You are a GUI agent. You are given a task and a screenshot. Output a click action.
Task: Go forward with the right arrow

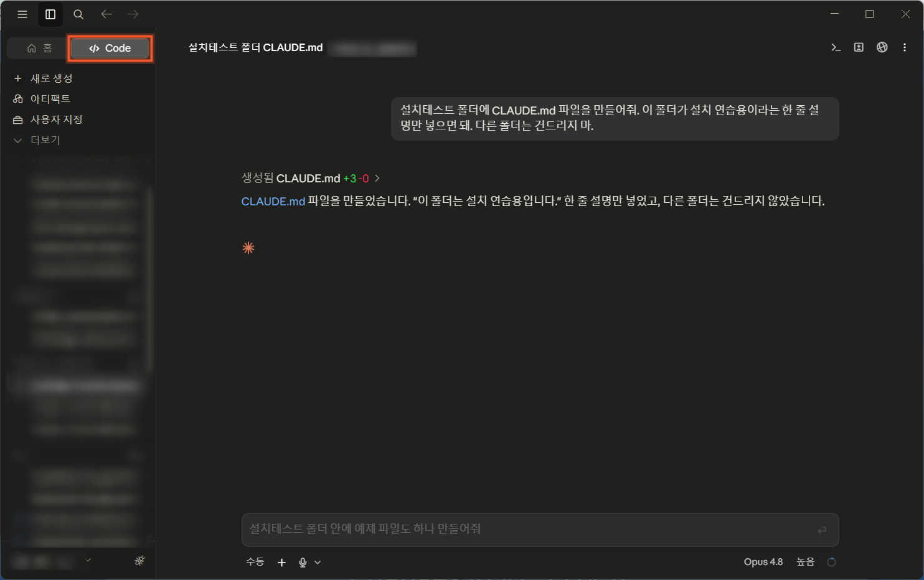(x=133, y=14)
